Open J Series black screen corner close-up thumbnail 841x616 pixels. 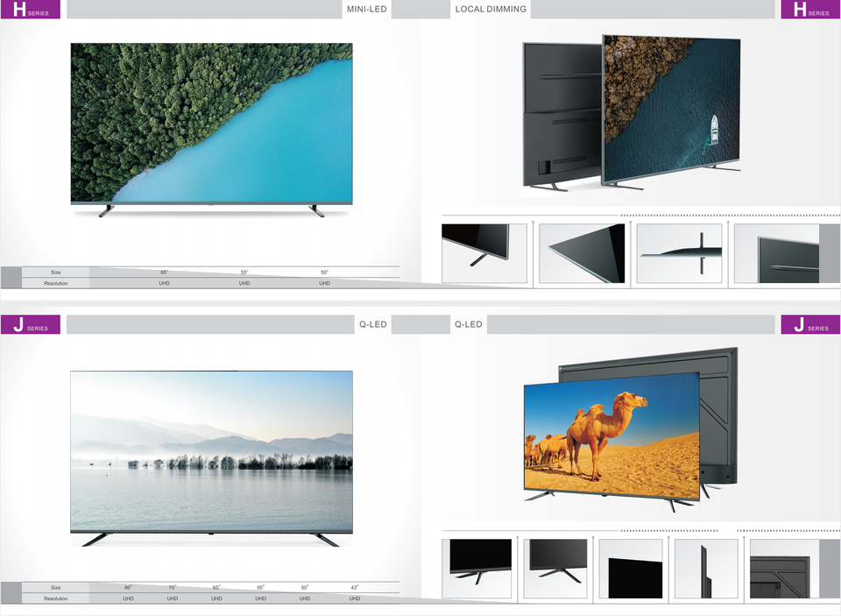tap(631, 569)
